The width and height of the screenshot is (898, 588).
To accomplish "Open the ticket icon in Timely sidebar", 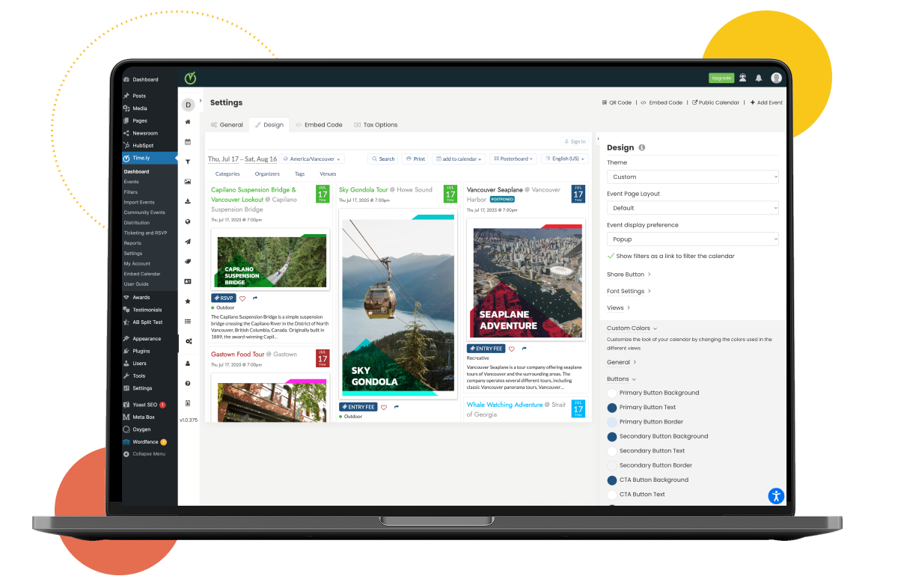I will tap(188, 261).
